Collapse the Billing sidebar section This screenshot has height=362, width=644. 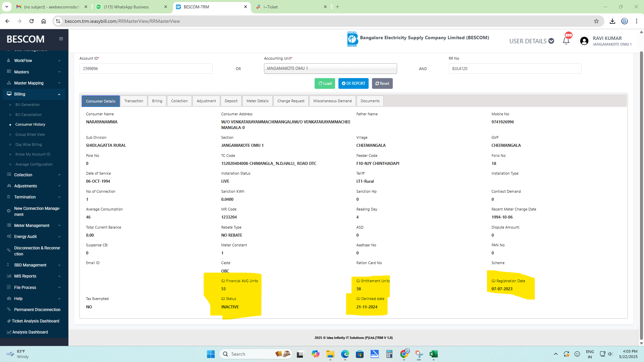pyautogui.click(x=34, y=94)
